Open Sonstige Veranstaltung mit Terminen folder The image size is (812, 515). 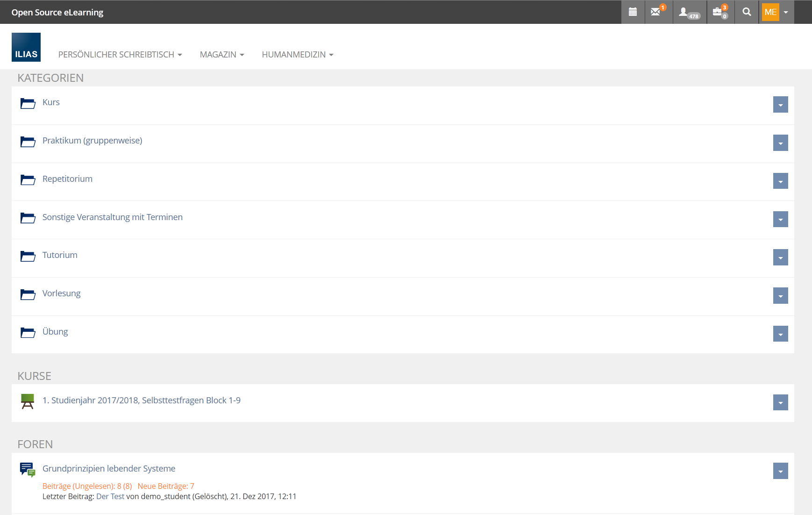(112, 217)
